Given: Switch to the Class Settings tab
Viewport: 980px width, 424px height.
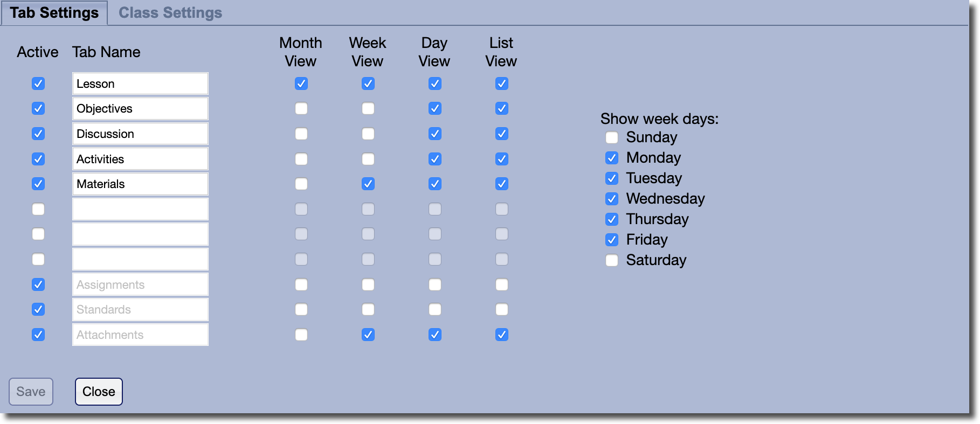Looking at the screenshot, I should pos(170,13).
